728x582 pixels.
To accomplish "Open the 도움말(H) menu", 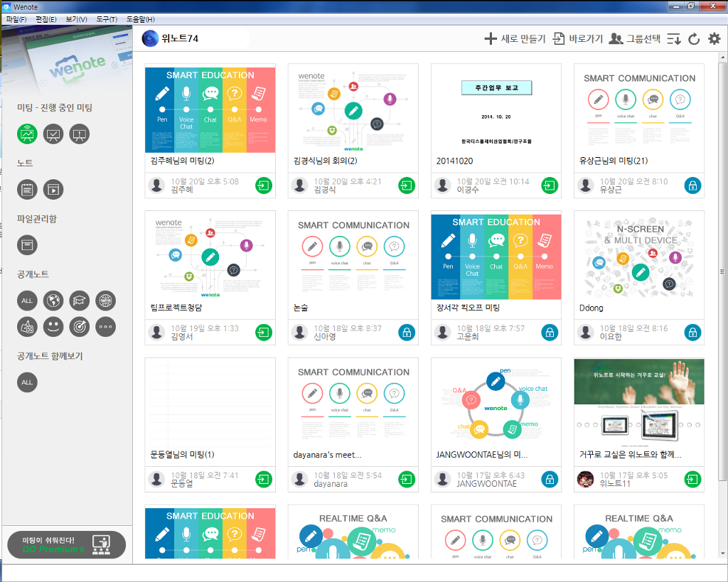I will pyautogui.click(x=140, y=19).
